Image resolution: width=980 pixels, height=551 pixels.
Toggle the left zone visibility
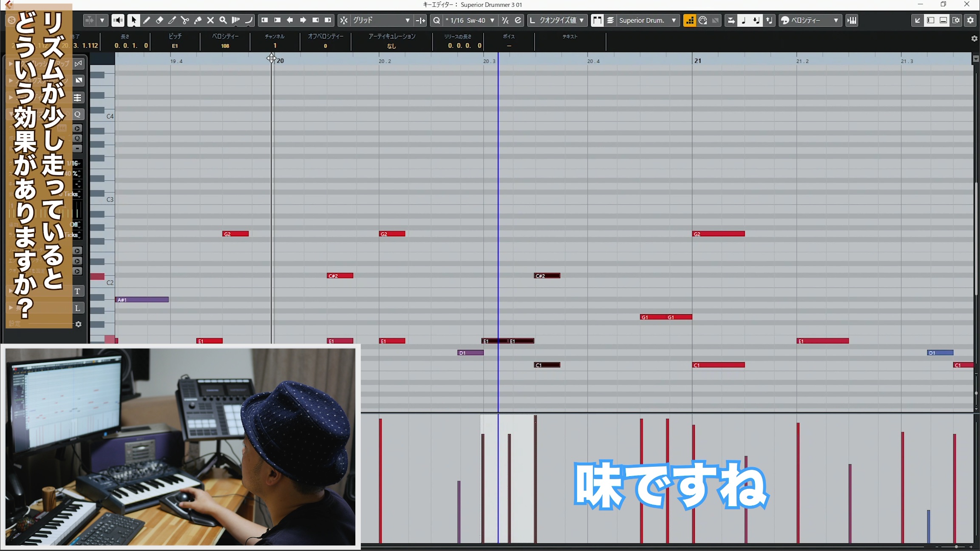pyautogui.click(x=931, y=20)
